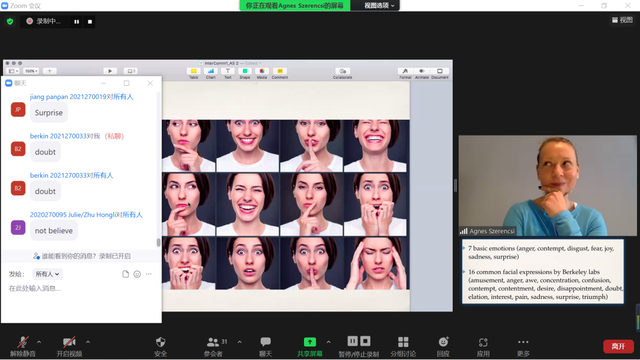
Task: Pause recording from bottom toolbar
Action: 353,341
